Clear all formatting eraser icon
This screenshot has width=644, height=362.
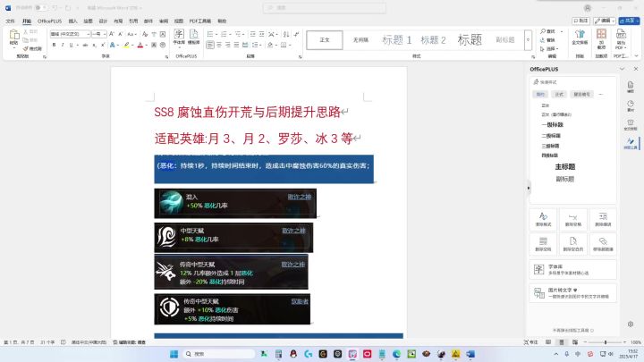pyautogui.click(x=145, y=34)
